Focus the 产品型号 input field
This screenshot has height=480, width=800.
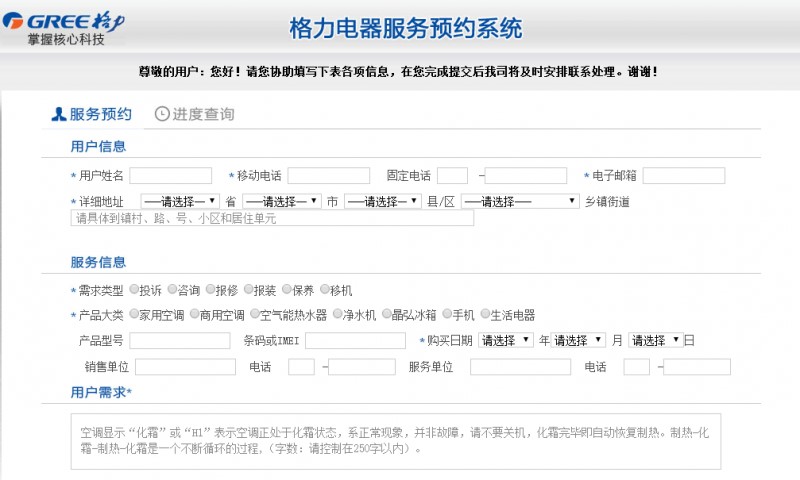pyautogui.click(x=180, y=341)
